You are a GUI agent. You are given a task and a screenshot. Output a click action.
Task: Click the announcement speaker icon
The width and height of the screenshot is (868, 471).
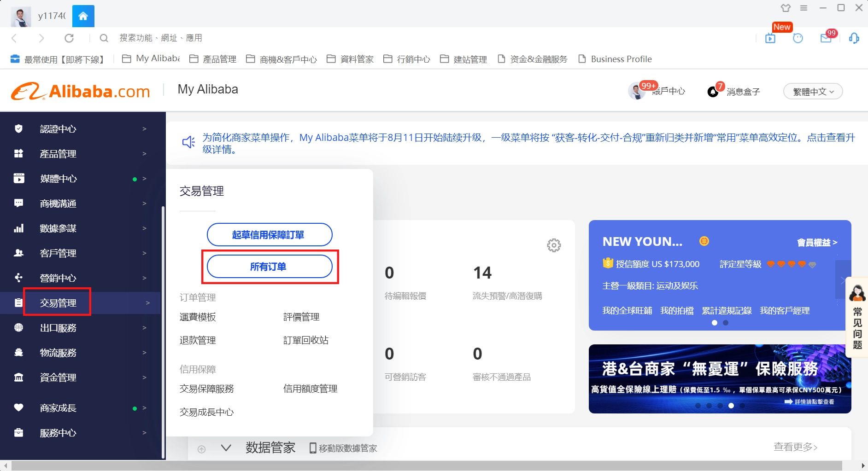click(x=188, y=142)
